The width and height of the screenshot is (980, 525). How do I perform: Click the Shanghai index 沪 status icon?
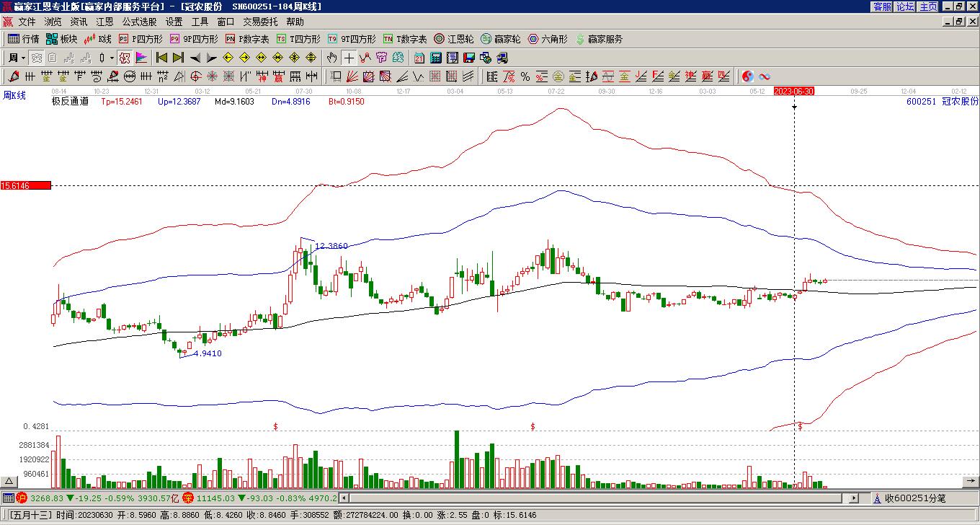(22, 498)
